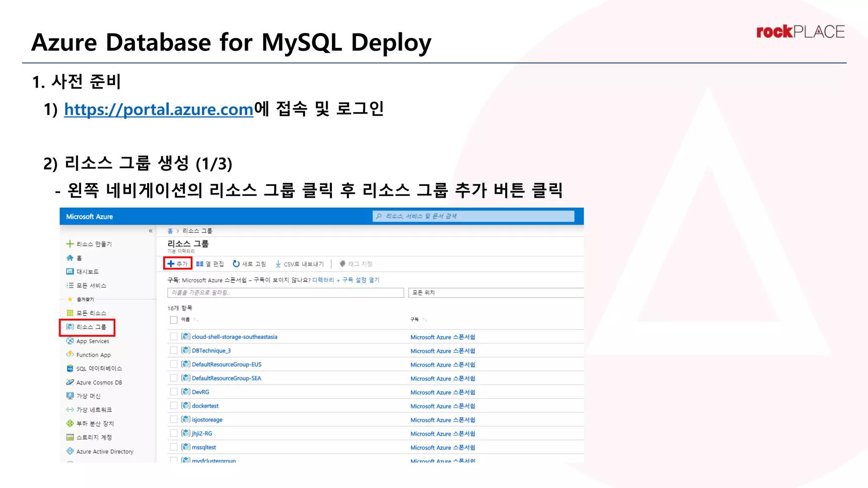Viewport: 868px width, 488px height.
Task: Check the DevRG row checkbox
Action: pyautogui.click(x=173, y=392)
